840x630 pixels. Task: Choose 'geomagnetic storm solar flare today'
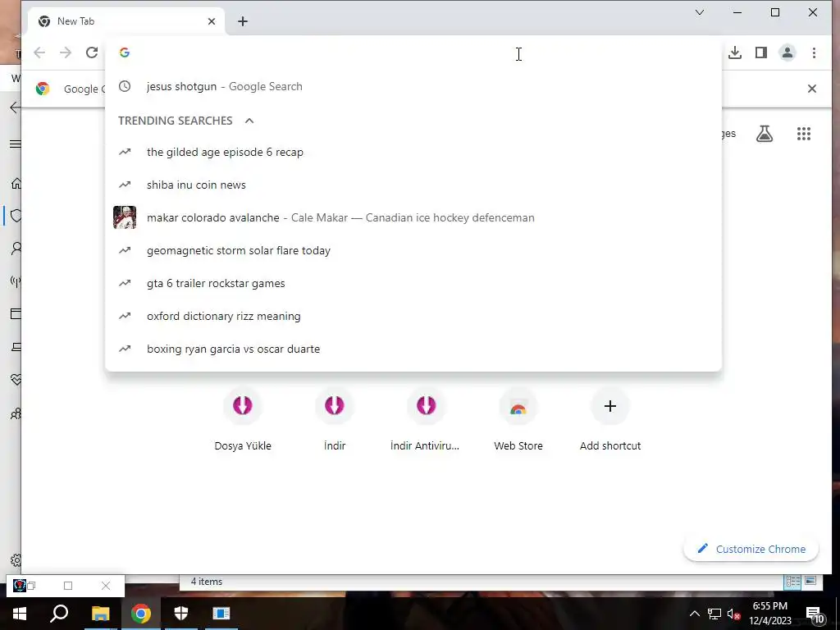coord(413,251)
